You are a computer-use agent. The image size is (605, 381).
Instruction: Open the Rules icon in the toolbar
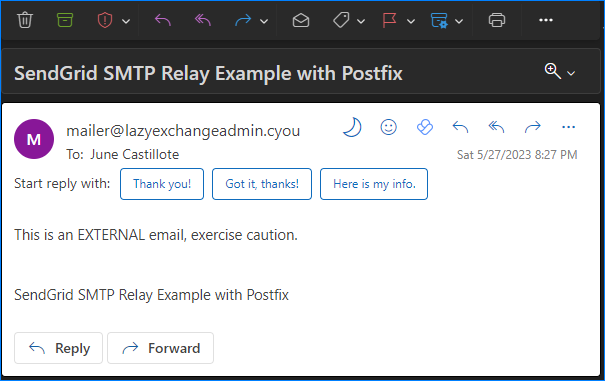point(439,20)
